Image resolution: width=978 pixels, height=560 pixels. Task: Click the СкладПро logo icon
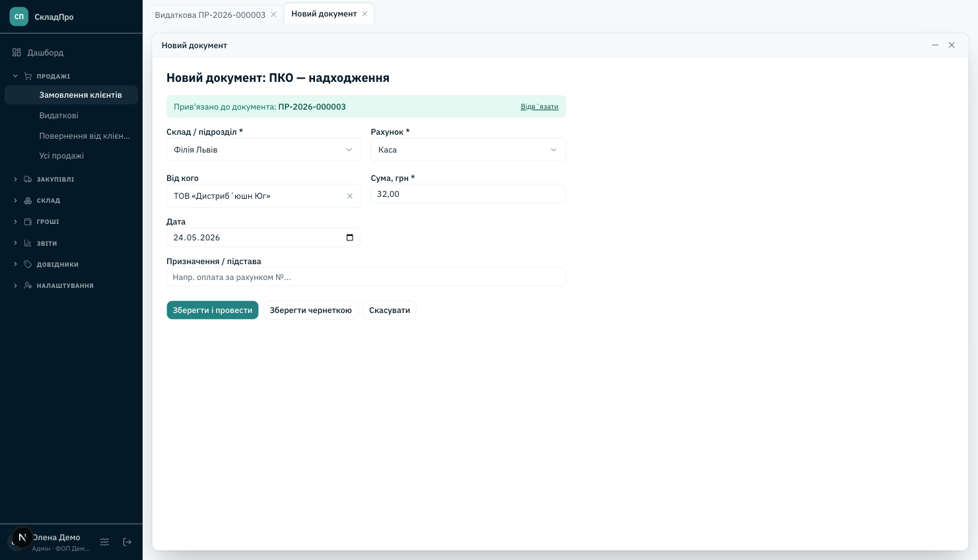tap(18, 17)
